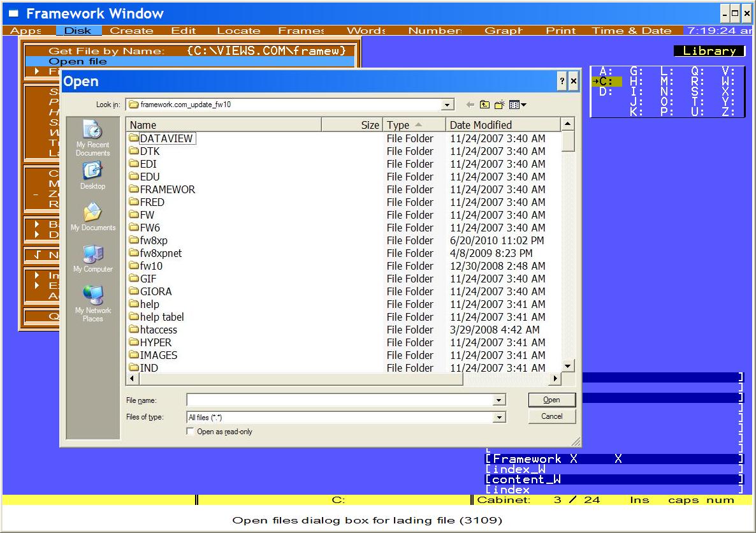756x533 pixels.
Task: Click the horizontal scrollbar left arrow
Action: click(x=133, y=379)
